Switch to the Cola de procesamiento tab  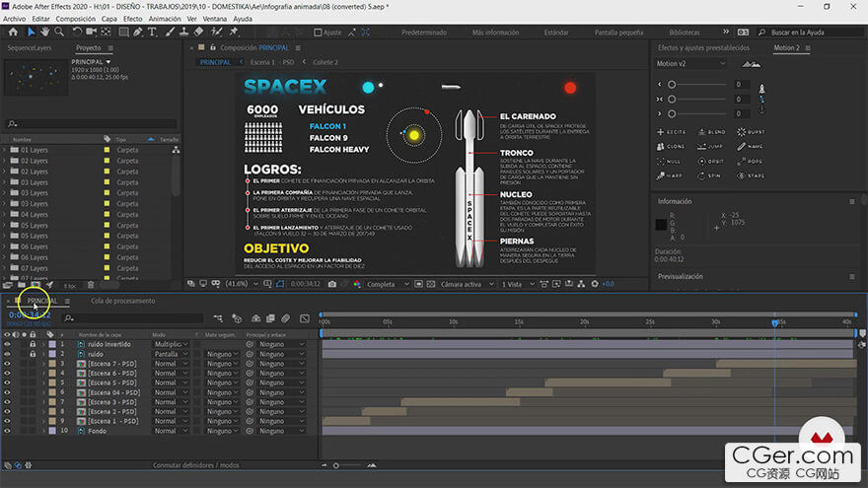[x=122, y=301]
